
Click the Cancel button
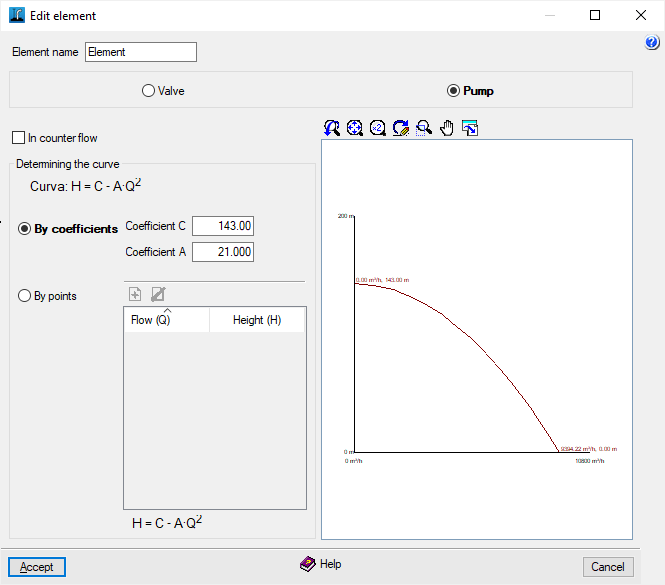608,567
